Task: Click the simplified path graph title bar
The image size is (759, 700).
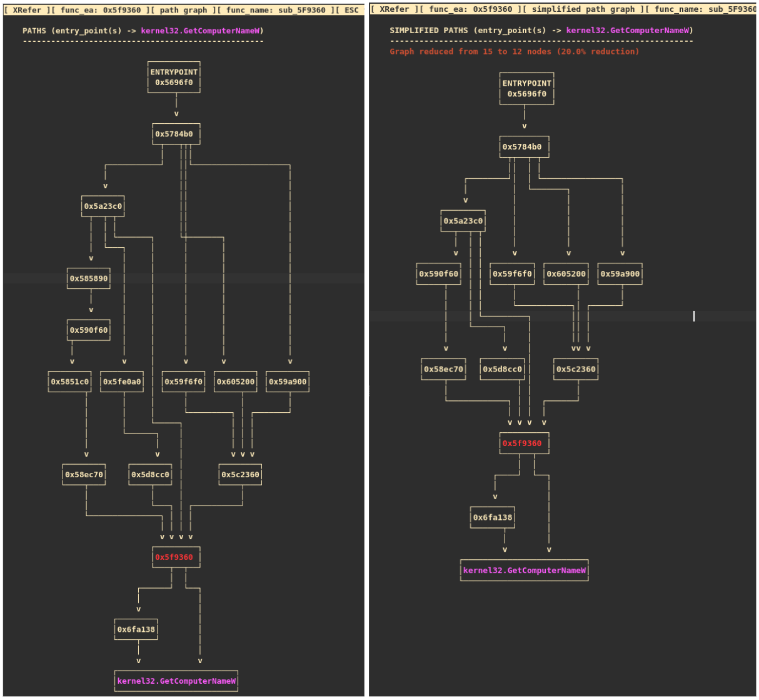Action: point(563,9)
